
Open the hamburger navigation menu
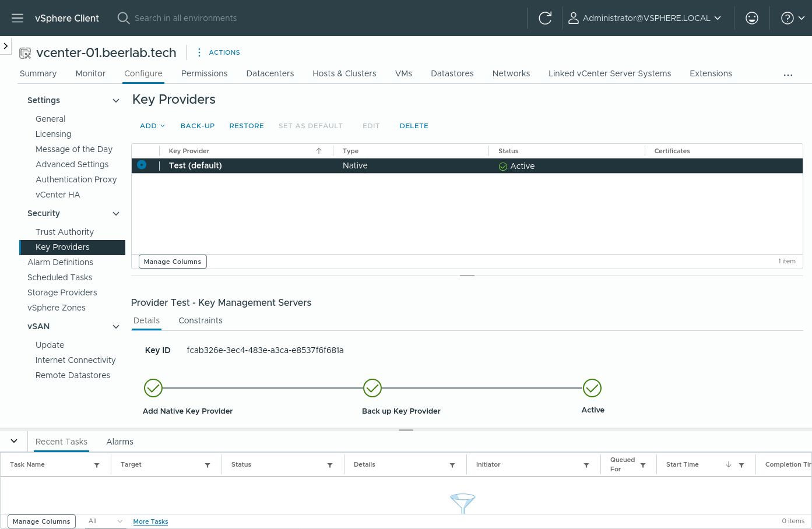click(x=17, y=18)
